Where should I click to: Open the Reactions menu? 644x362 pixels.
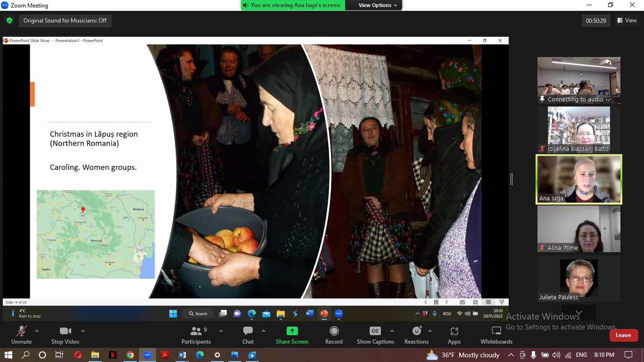point(416,335)
